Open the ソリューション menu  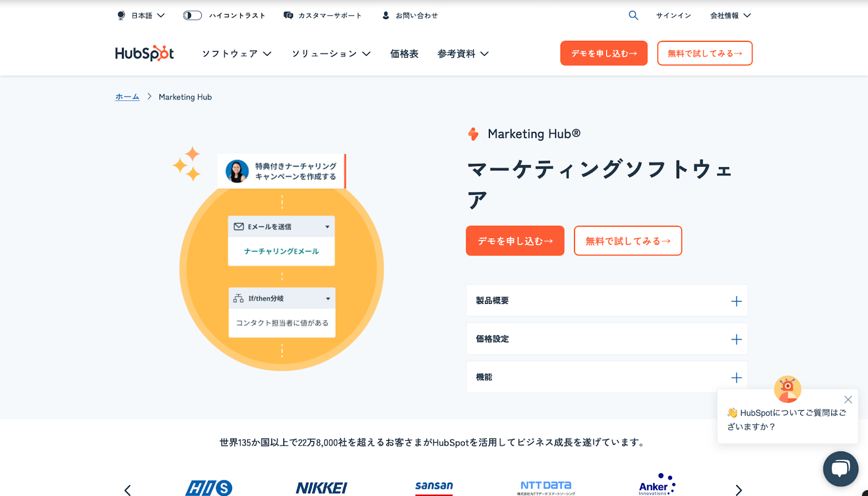[331, 54]
